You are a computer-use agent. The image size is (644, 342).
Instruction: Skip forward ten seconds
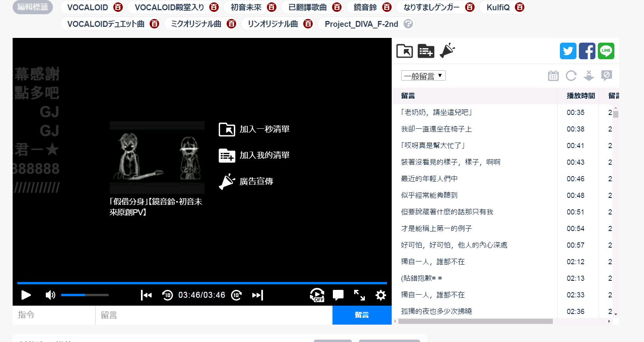pyautogui.click(x=236, y=295)
